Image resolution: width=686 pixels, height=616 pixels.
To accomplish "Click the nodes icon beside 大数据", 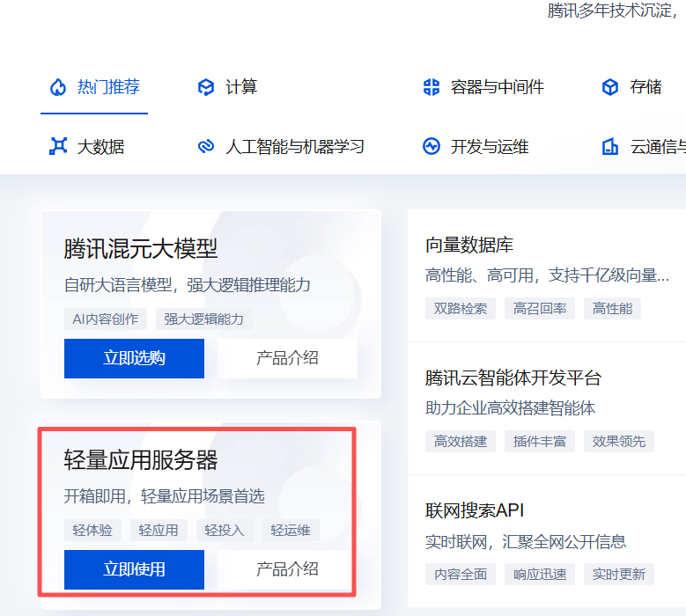I will click(58, 146).
